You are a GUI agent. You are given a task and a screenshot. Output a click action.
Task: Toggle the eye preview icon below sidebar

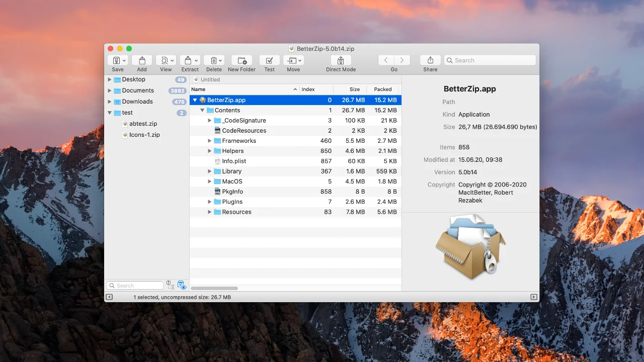point(182,285)
